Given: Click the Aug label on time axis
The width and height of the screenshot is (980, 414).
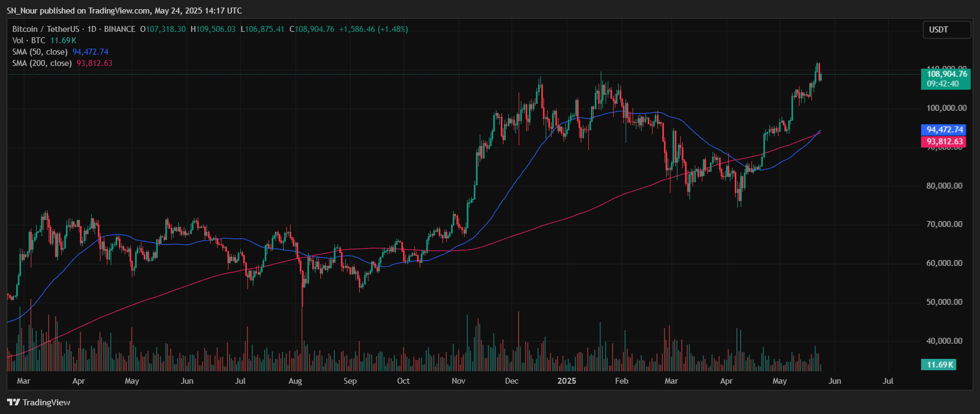Looking at the screenshot, I should coord(295,381).
